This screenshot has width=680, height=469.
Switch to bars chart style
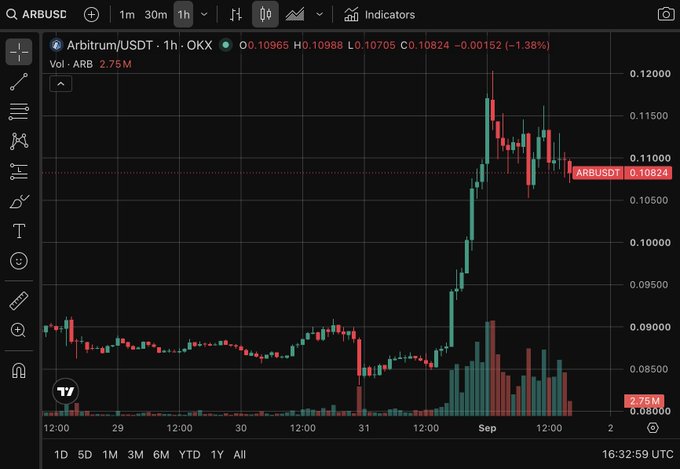tap(235, 14)
